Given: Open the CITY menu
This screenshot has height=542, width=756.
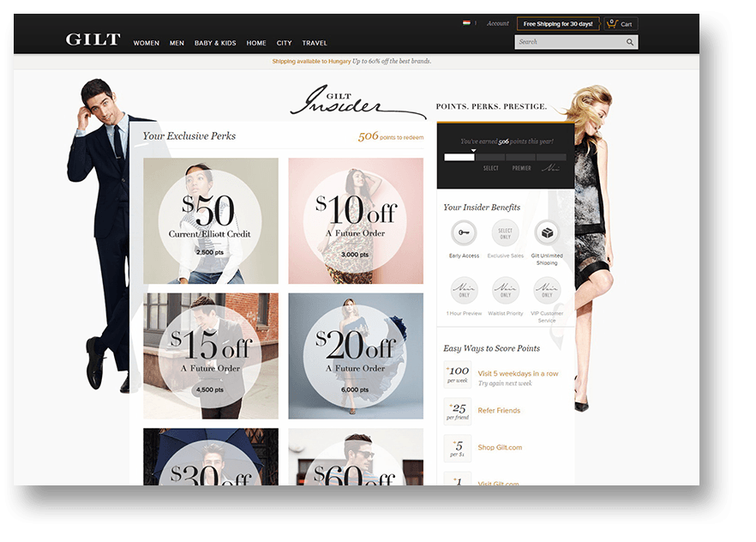Looking at the screenshot, I should (284, 43).
